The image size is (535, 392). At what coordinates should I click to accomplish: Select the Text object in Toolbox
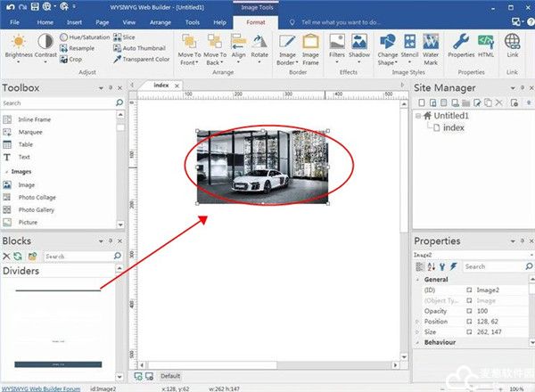(24, 157)
